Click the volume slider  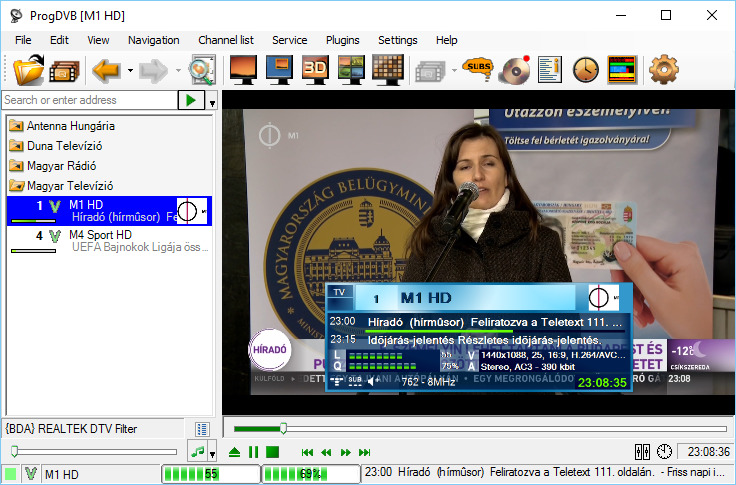(x=94, y=452)
